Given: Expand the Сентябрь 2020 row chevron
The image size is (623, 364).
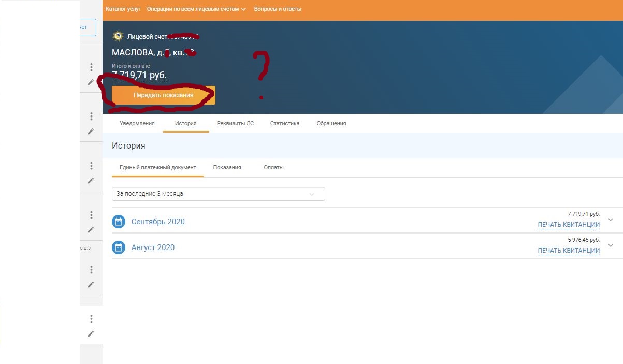Looking at the screenshot, I should tap(611, 220).
